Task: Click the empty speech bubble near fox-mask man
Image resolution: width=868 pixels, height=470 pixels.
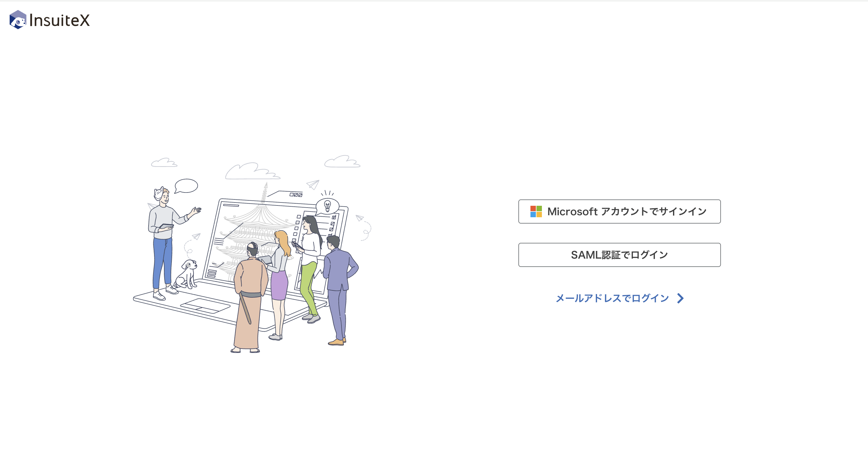Action: (x=186, y=186)
